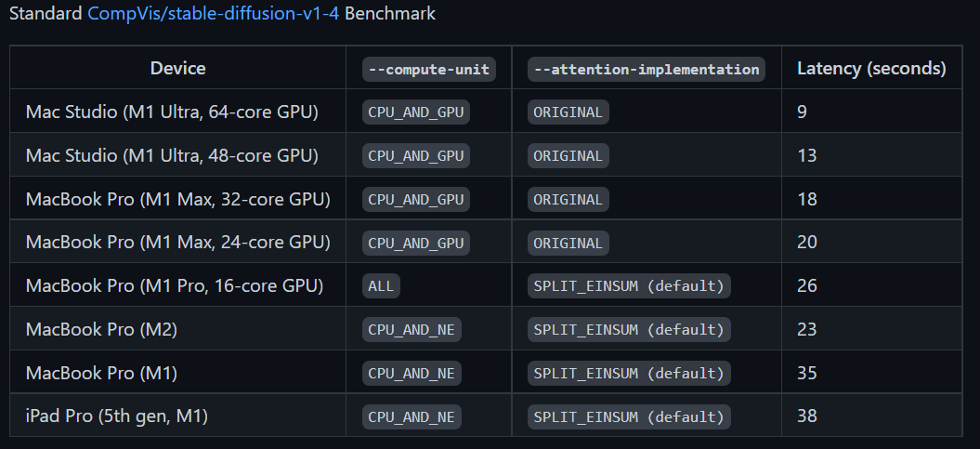Click SPLIT_EINSUM (default) in the iPad Pro row
This screenshot has width=980, height=449.
(x=629, y=417)
